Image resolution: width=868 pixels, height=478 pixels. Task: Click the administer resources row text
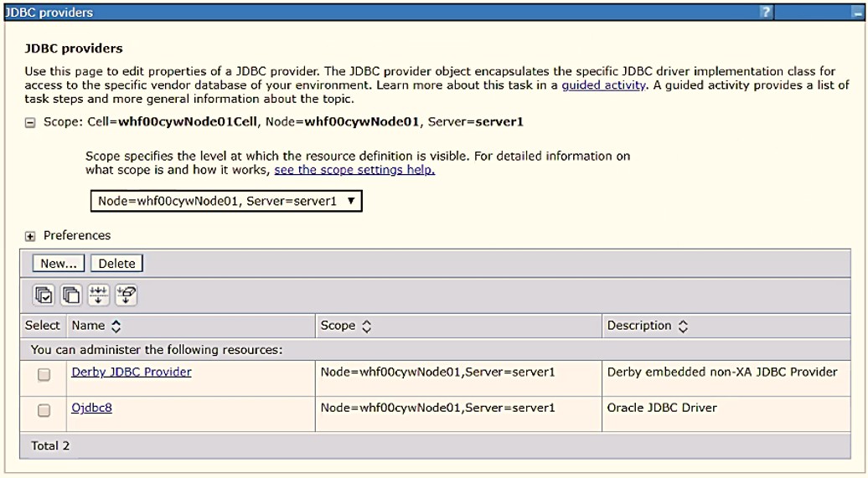tap(157, 350)
